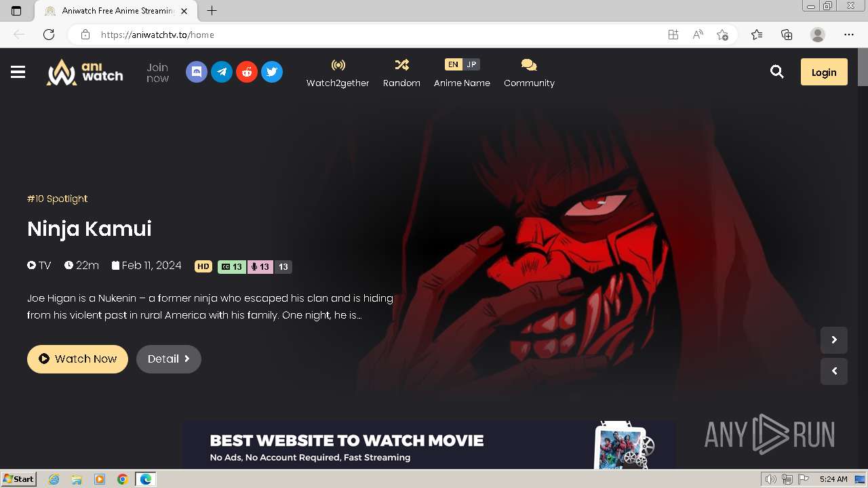
Task: Click the Best Website to Watch Movie banner
Action: click(429, 445)
